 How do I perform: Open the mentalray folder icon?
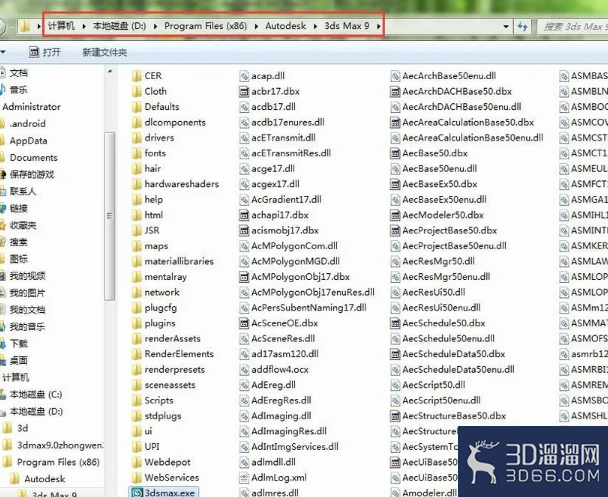point(136,277)
